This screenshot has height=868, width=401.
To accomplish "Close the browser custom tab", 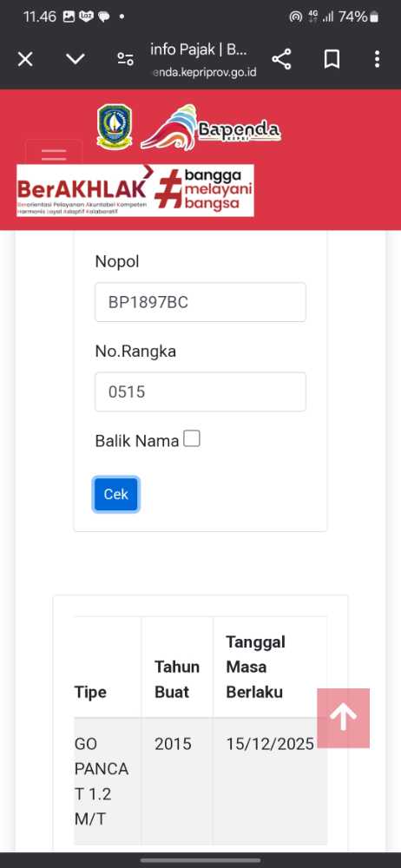I will [25, 59].
